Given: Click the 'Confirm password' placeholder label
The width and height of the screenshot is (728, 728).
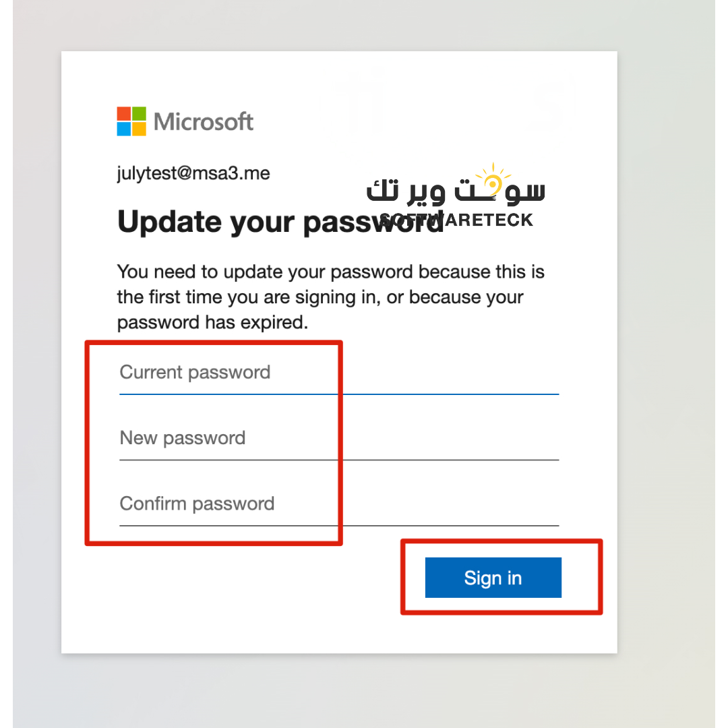Looking at the screenshot, I should click(197, 504).
